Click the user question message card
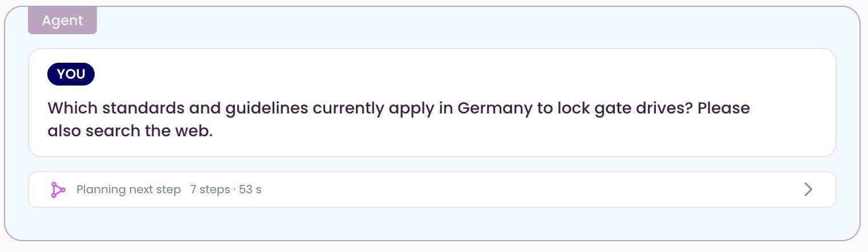 432,103
